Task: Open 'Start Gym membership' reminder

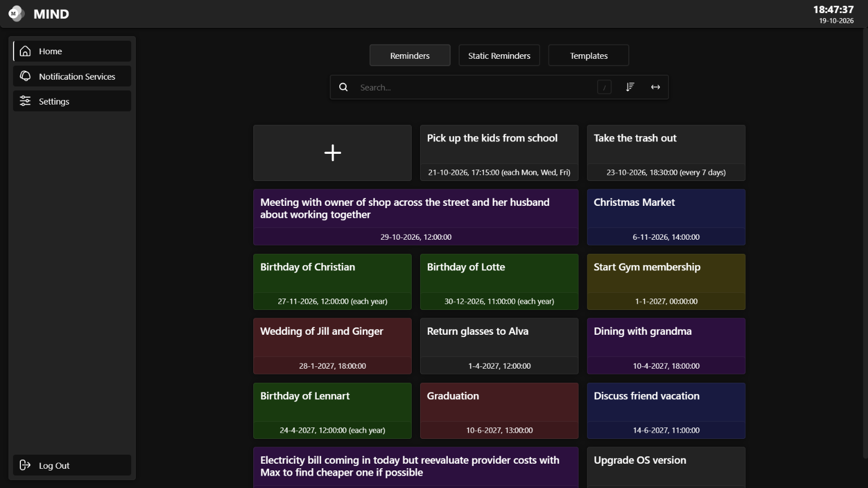Action: coord(666,282)
